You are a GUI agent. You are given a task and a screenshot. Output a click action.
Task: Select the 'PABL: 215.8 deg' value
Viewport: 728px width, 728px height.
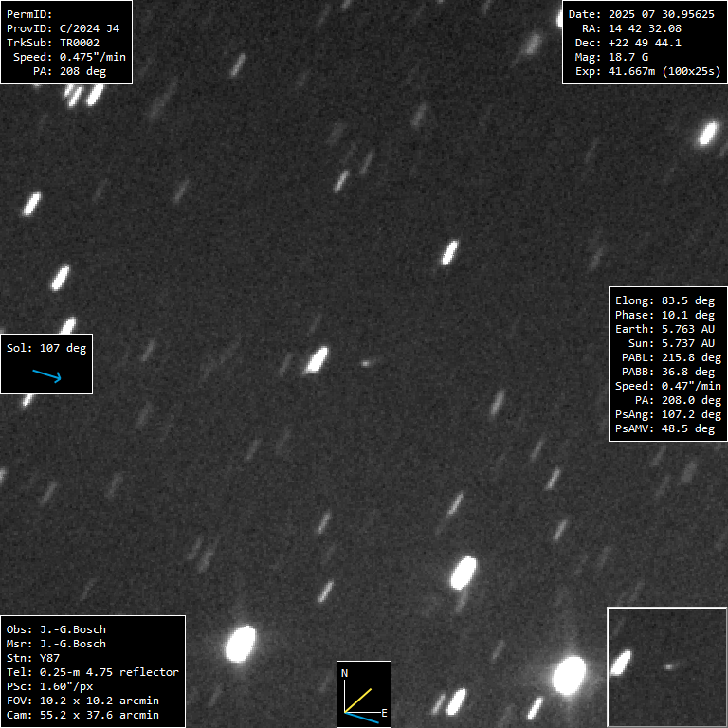coord(671,358)
